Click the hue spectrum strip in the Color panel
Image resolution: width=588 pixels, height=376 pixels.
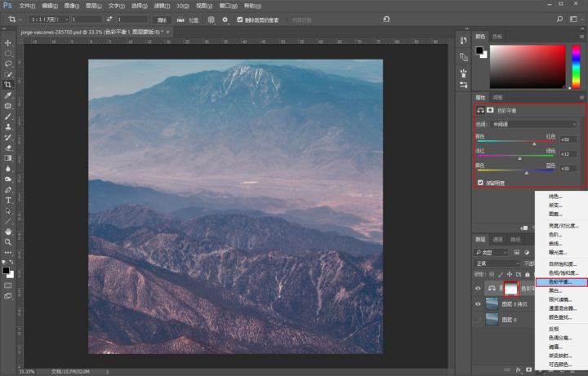pos(576,66)
